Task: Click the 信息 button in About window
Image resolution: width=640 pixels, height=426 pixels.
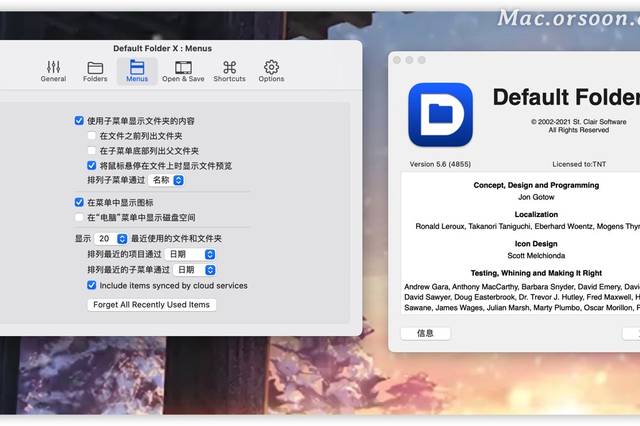Action: [x=425, y=333]
